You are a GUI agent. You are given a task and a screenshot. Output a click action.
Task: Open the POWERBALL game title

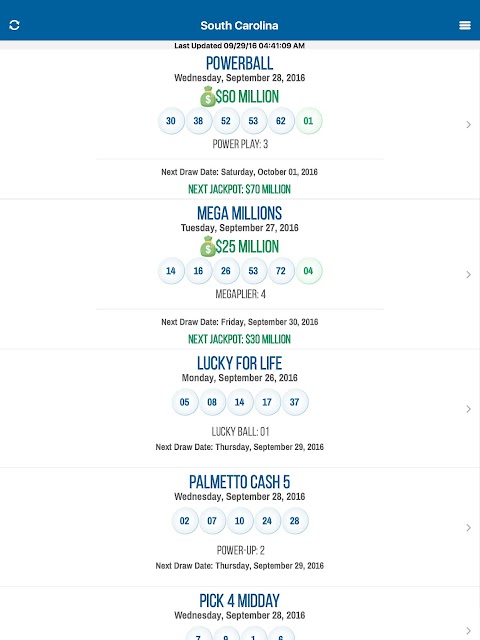tap(240, 63)
